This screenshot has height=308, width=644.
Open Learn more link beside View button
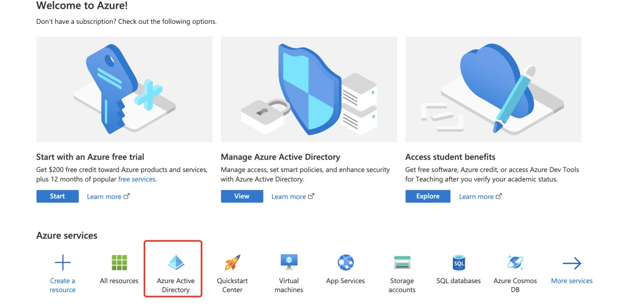pyautogui.click(x=292, y=196)
